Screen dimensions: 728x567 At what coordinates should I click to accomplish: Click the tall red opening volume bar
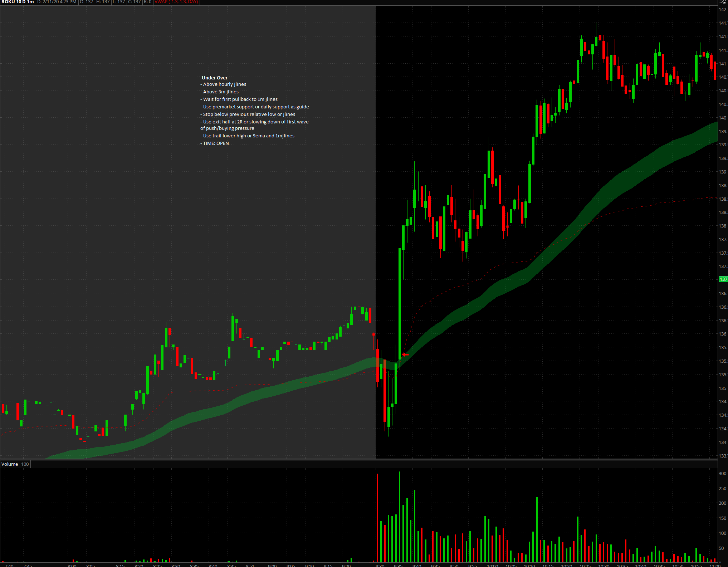point(377,519)
